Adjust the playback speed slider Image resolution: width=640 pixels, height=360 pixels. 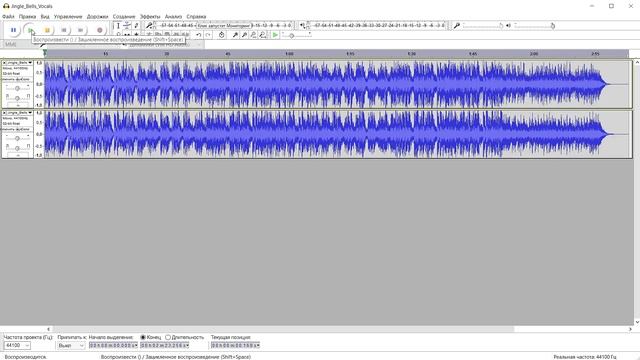pyautogui.click(x=296, y=36)
